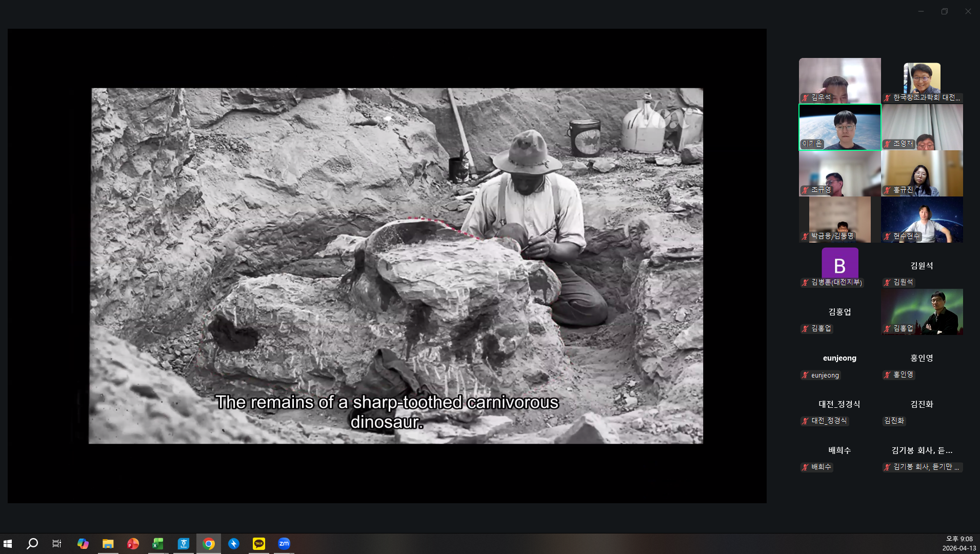Click the muted mic icon next to eunjeong
This screenshot has width=980, height=554.
[806, 375]
